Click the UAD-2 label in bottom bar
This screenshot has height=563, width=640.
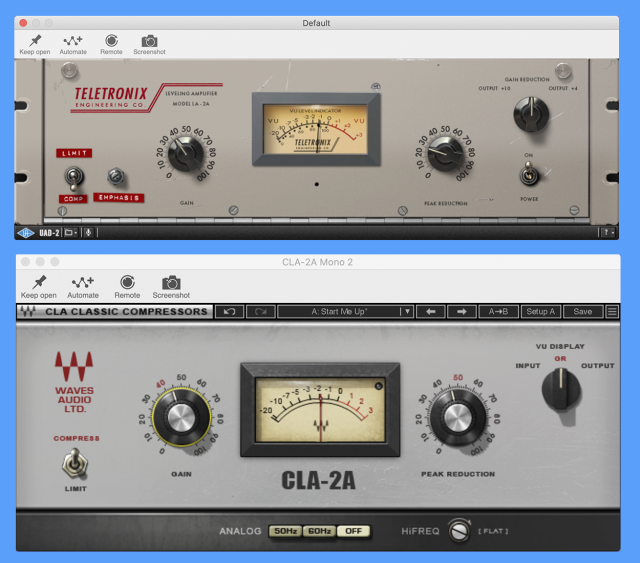[49, 233]
